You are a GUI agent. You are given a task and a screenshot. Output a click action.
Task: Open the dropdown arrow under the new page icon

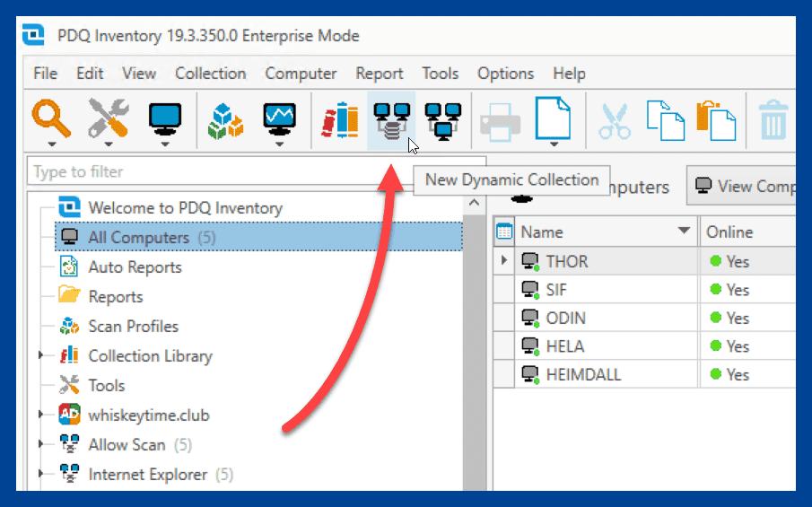(x=554, y=144)
